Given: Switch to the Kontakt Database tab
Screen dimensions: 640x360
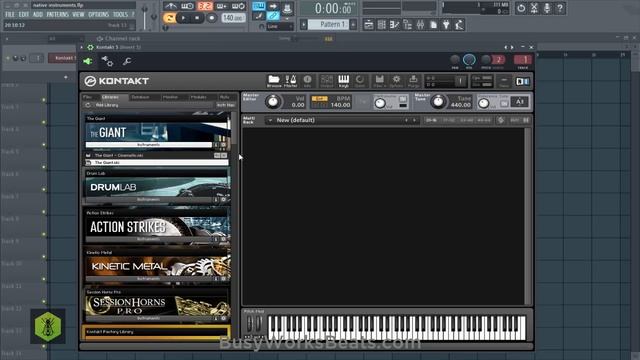Looking at the screenshot, I should 140,97.
